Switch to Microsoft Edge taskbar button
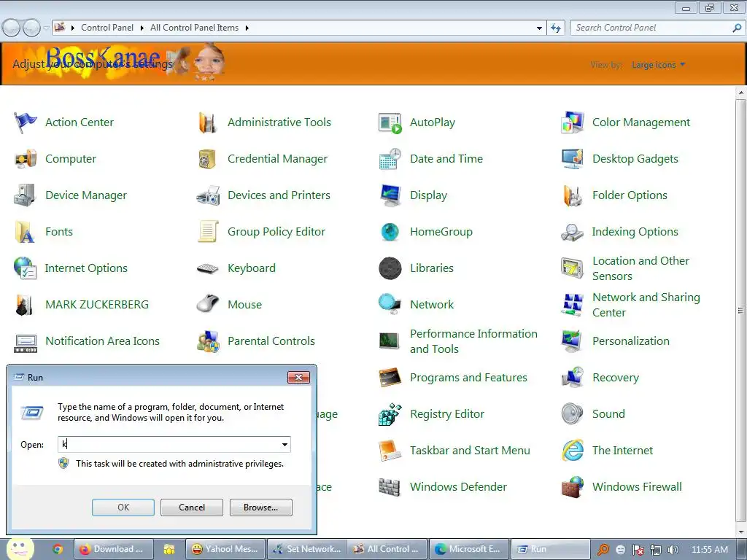747x560 pixels. click(x=469, y=549)
